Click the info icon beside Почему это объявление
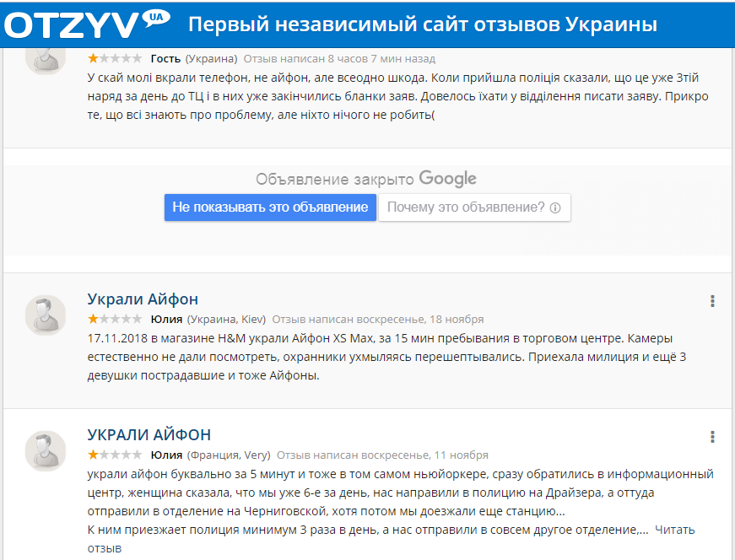Viewport: 735px width, 560px height. point(555,208)
